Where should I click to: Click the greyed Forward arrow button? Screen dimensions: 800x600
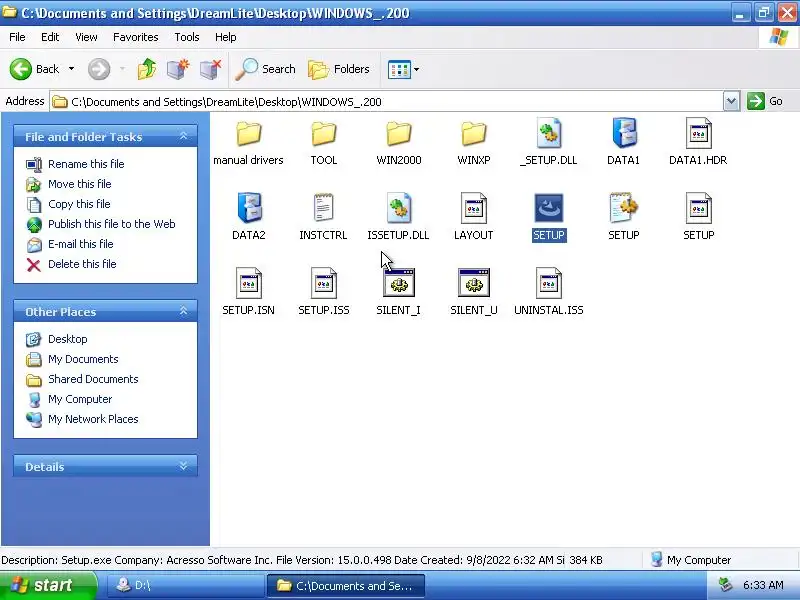[x=99, y=69]
